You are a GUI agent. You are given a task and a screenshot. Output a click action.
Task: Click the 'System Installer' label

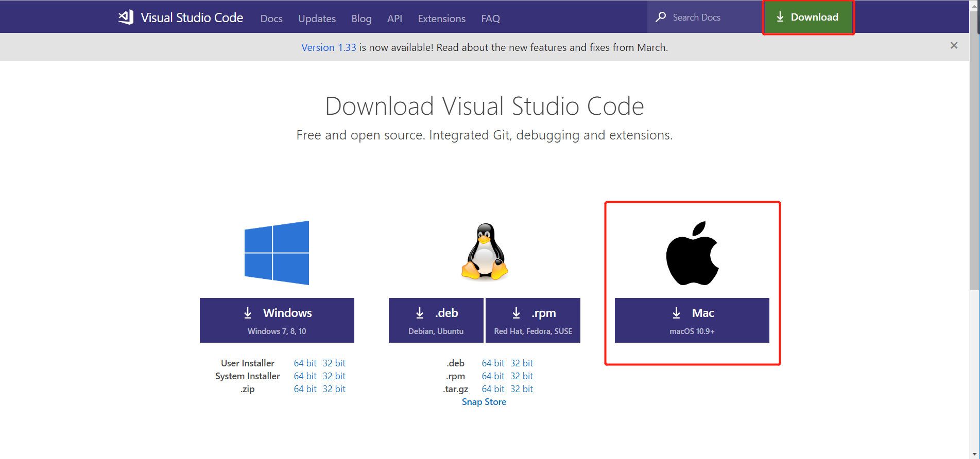coord(248,376)
